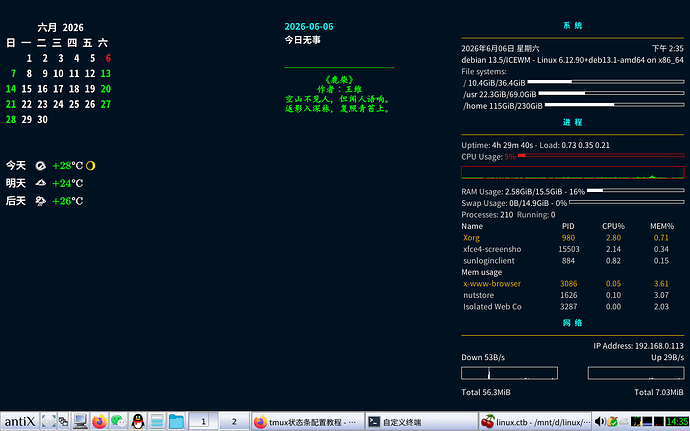Open the file manager folder icon
This screenshot has width=690, height=431.
click(176, 421)
